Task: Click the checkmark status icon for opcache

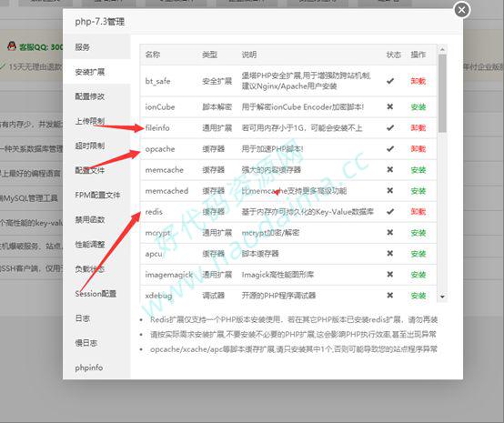Action: (390, 149)
